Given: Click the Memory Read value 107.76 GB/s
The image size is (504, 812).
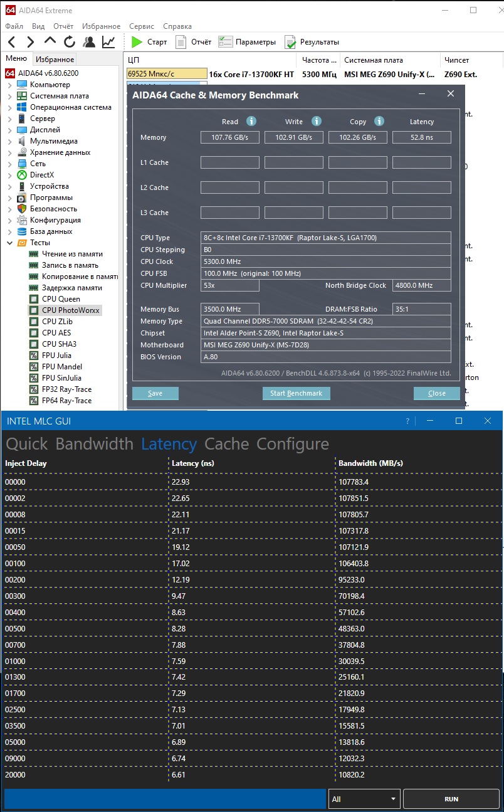Looking at the screenshot, I should (x=230, y=137).
